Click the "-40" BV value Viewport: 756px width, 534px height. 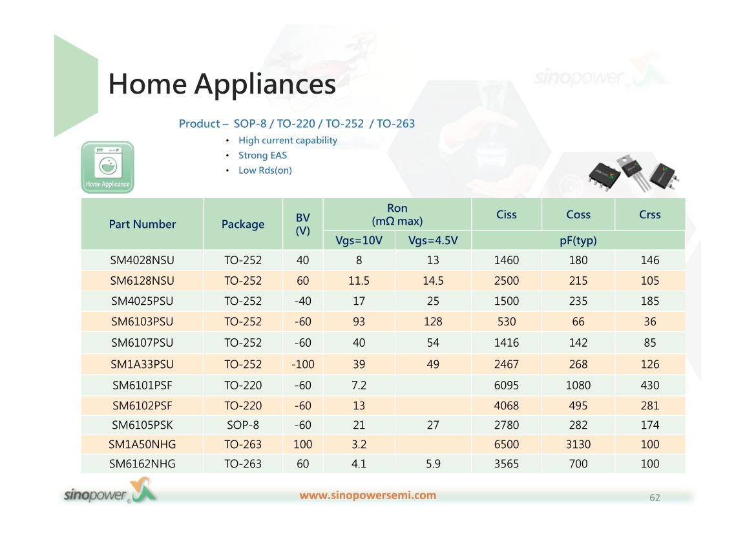(303, 301)
